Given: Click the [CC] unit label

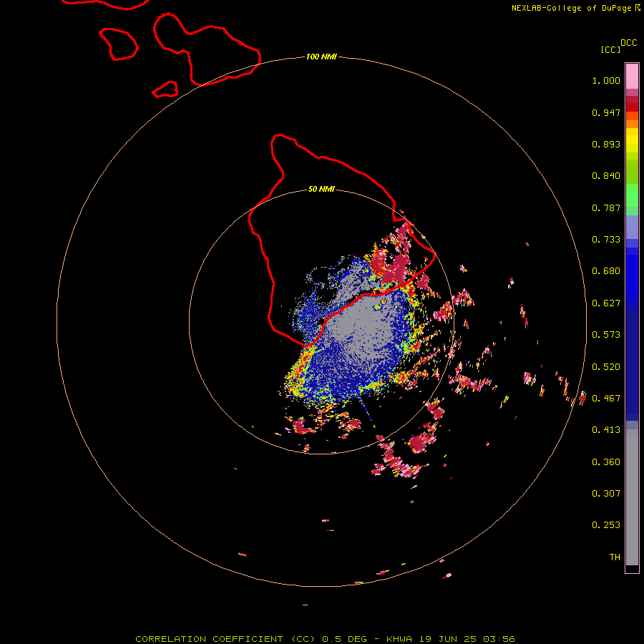Looking at the screenshot, I should coord(610,49).
